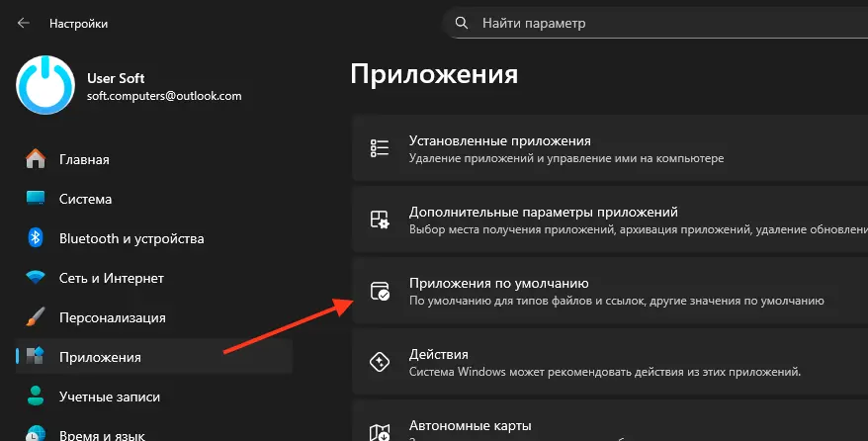Open the Действия settings card
The image size is (868, 441).
610,362
